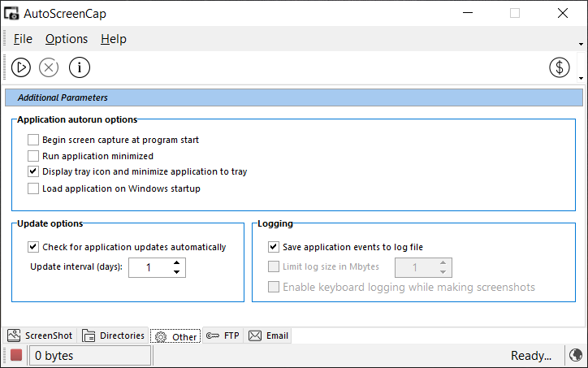Open the info about icon
This screenshot has width=588, height=368.
click(x=80, y=67)
